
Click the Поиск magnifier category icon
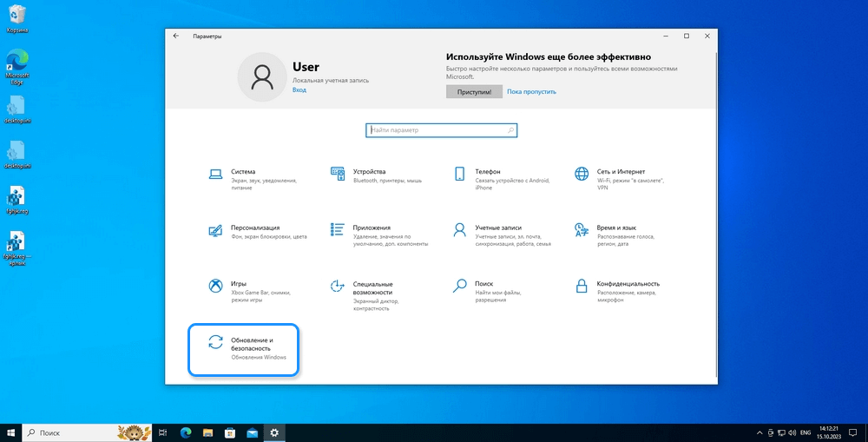460,286
